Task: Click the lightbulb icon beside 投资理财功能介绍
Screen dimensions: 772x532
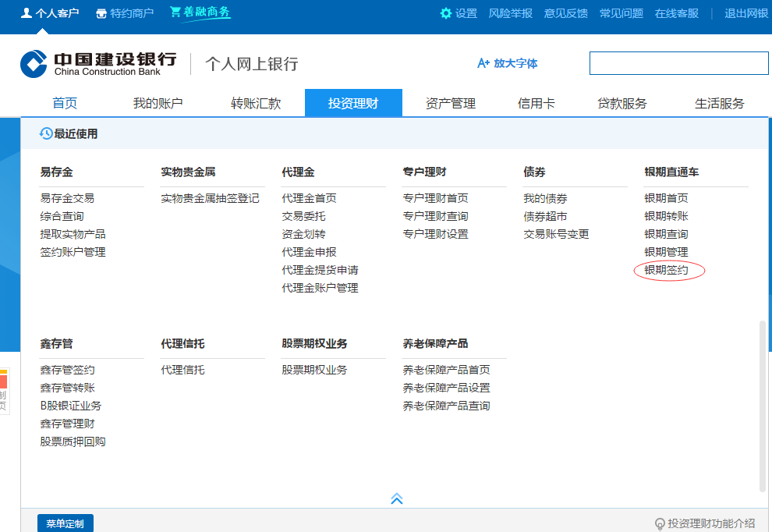Action: point(660,523)
